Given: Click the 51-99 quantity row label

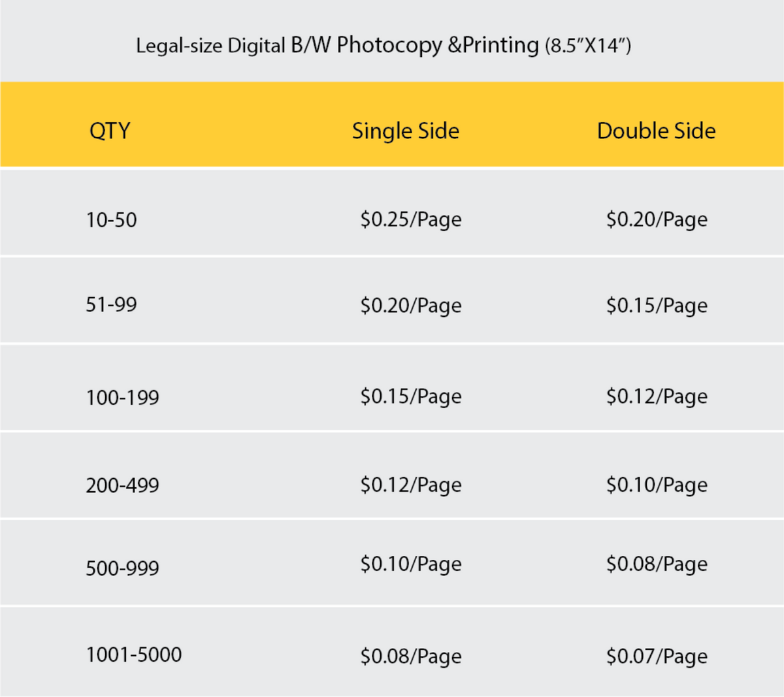Looking at the screenshot, I should click(111, 304).
